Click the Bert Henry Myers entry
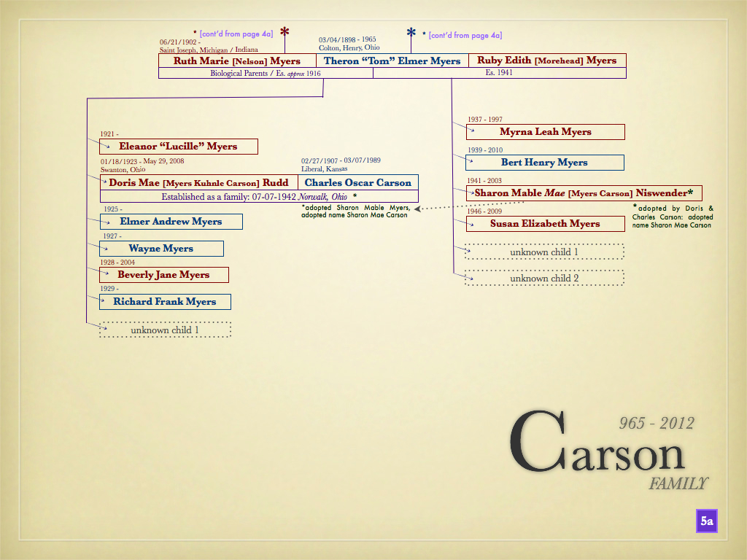747x560 pixels. click(x=544, y=163)
